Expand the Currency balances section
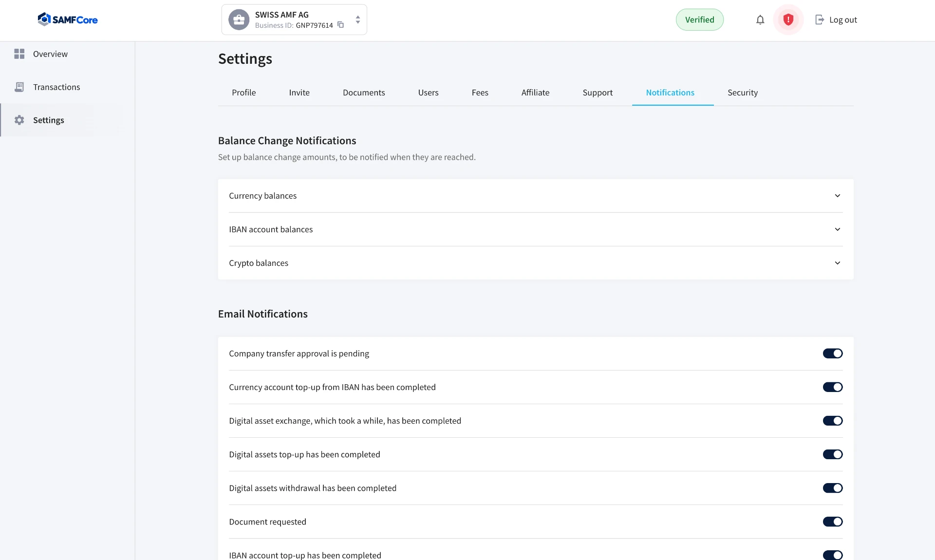935x560 pixels. [x=536, y=196]
